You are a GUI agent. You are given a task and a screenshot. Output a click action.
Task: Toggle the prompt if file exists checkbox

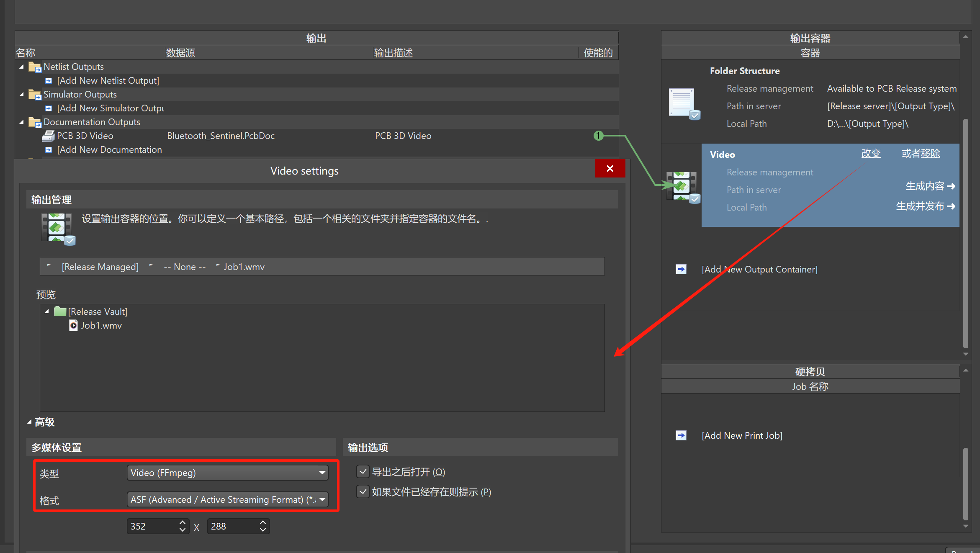click(x=363, y=491)
